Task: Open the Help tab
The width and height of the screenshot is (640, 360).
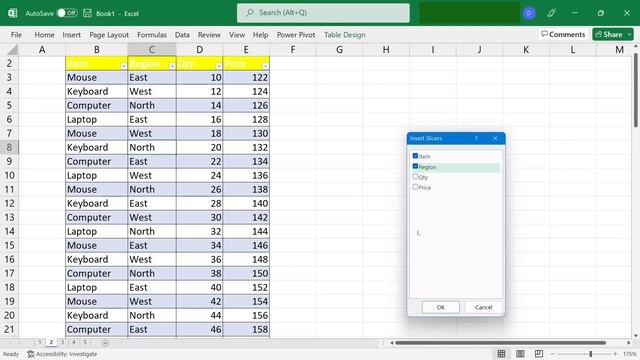Action: 260,35
